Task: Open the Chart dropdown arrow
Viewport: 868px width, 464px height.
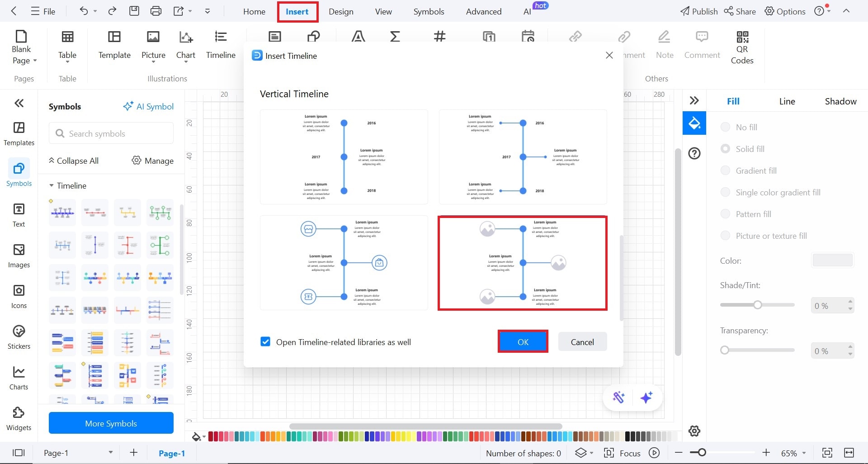Action: 186,62
